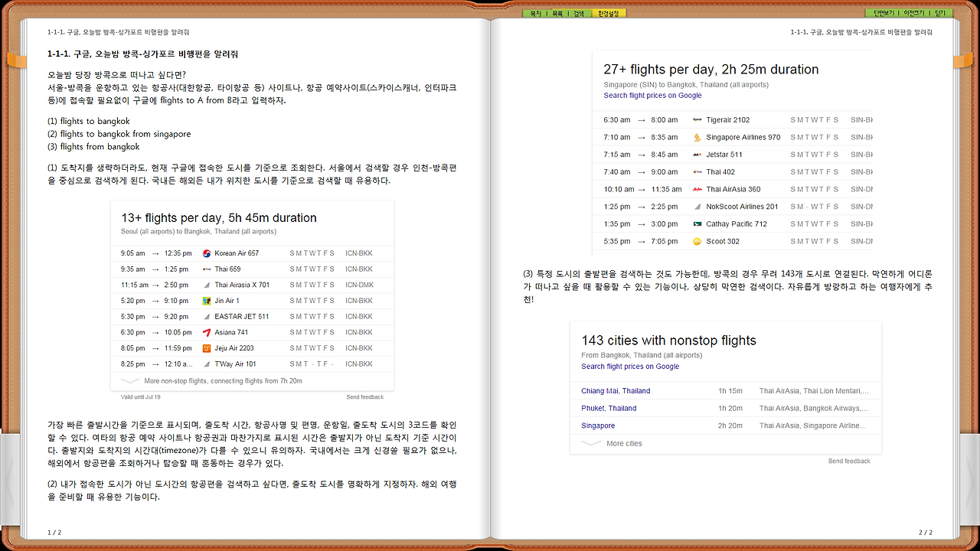This screenshot has height=551, width=980.
Task: Select the Asiana 741 flight name
Action: click(x=231, y=333)
